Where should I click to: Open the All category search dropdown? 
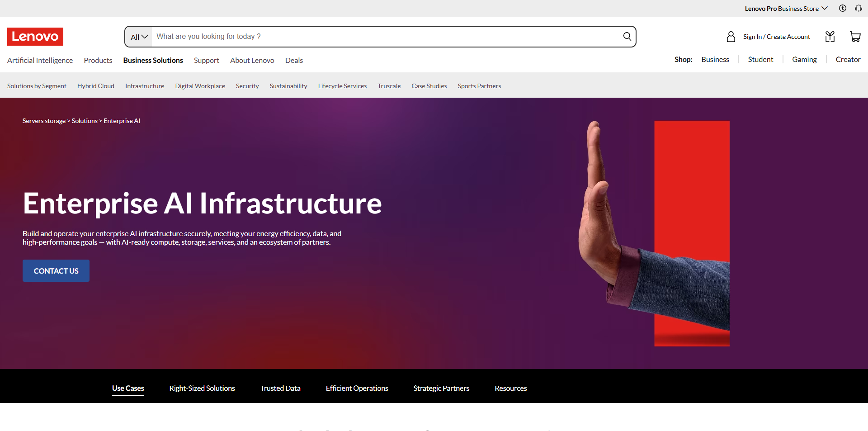click(x=139, y=37)
